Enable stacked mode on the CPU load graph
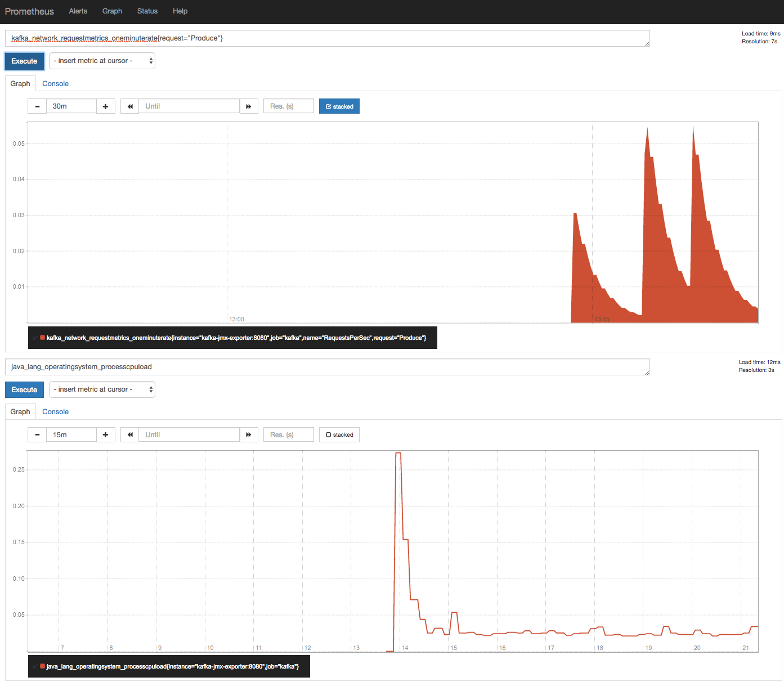 click(339, 434)
